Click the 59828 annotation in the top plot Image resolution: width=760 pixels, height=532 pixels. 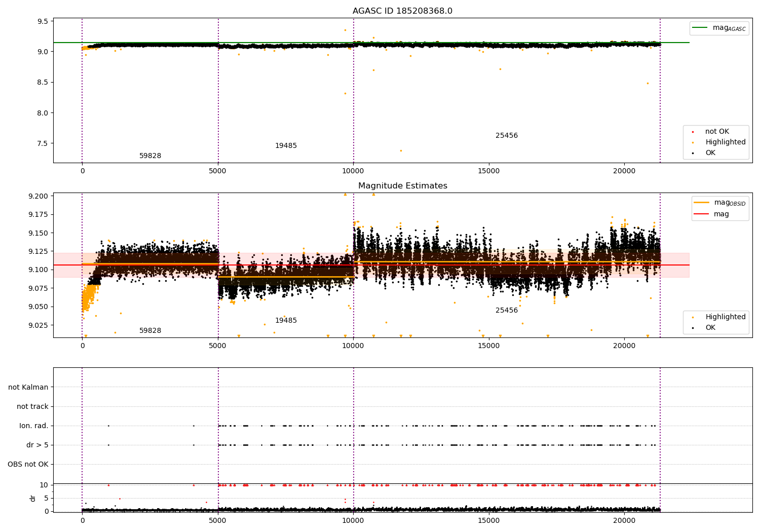[150, 156]
